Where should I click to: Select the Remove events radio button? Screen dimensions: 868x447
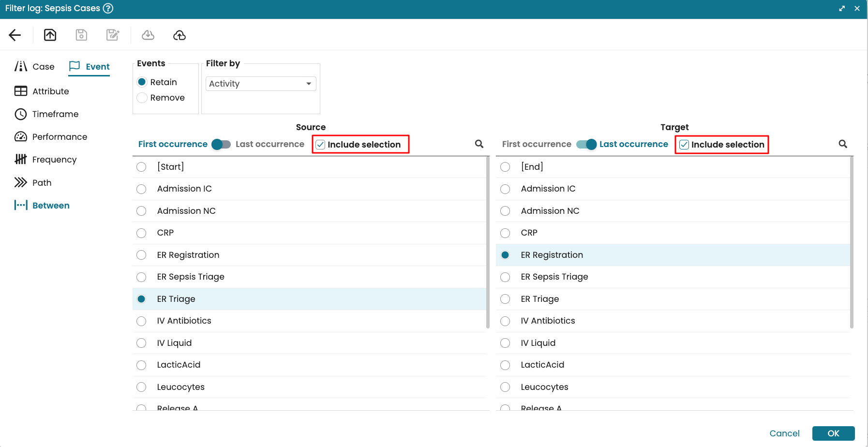point(142,98)
